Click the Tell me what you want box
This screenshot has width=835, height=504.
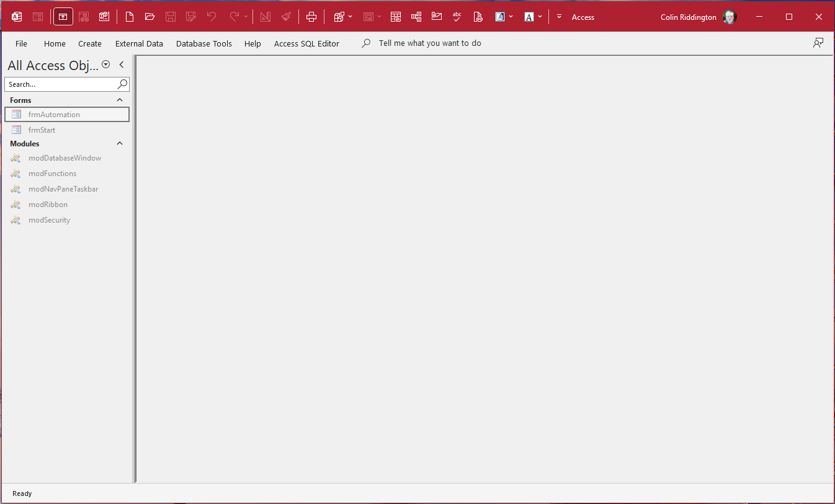(430, 43)
